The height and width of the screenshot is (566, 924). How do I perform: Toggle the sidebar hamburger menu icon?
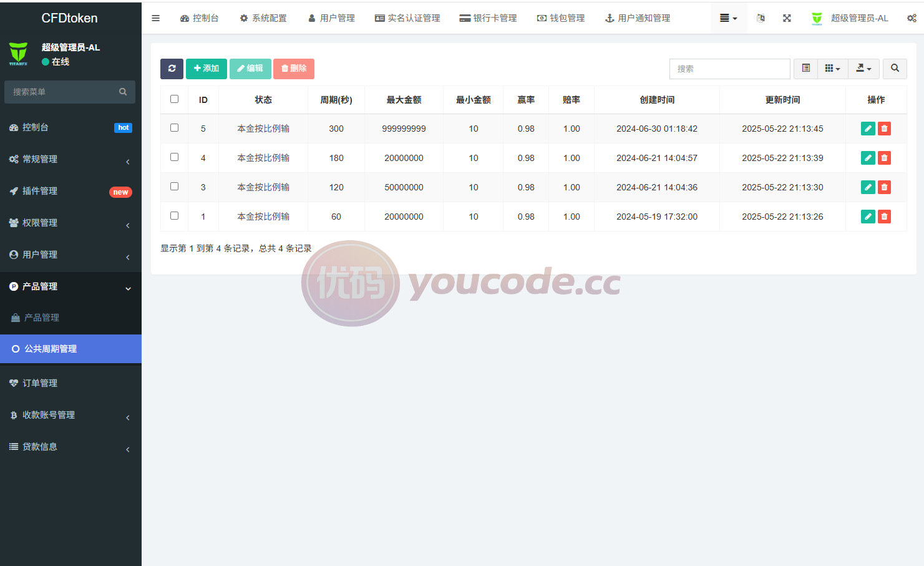(x=155, y=18)
